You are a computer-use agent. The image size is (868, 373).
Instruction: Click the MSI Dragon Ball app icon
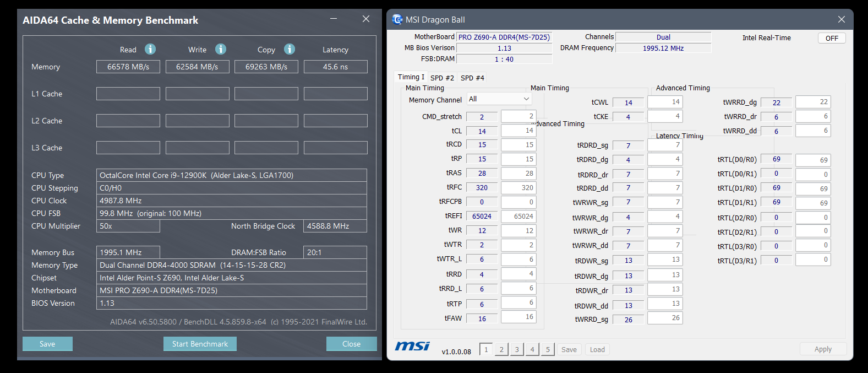pos(397,19)
